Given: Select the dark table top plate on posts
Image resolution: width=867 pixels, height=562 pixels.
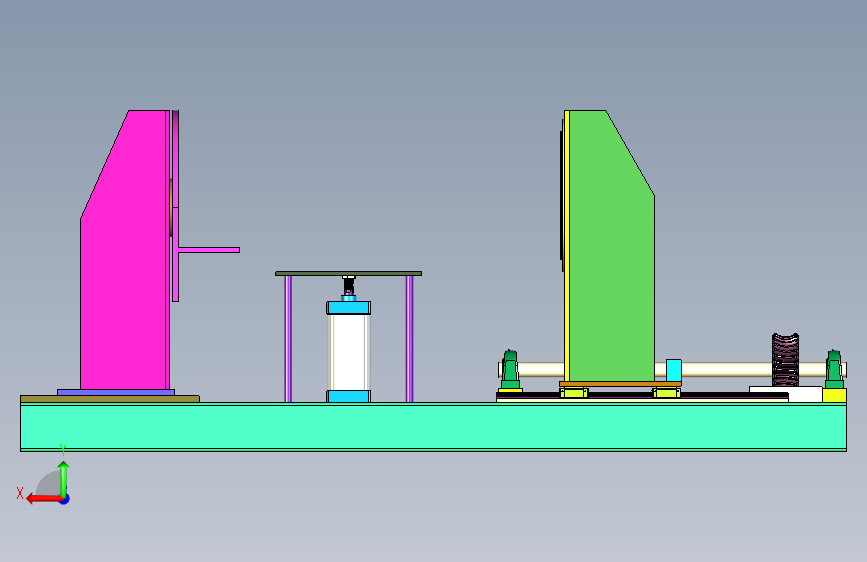Looking at the screenshot, I should [x=348, y=273].
